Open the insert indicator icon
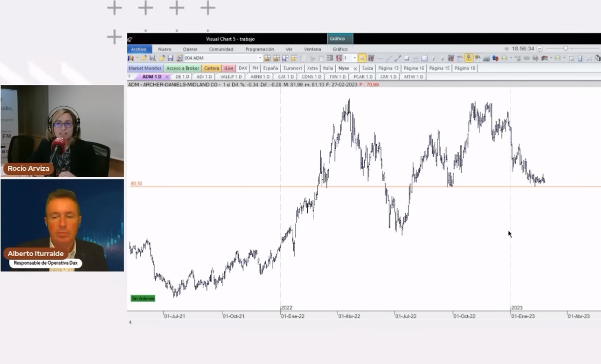Viewport: 601px width, 364px height. point(451,57)
